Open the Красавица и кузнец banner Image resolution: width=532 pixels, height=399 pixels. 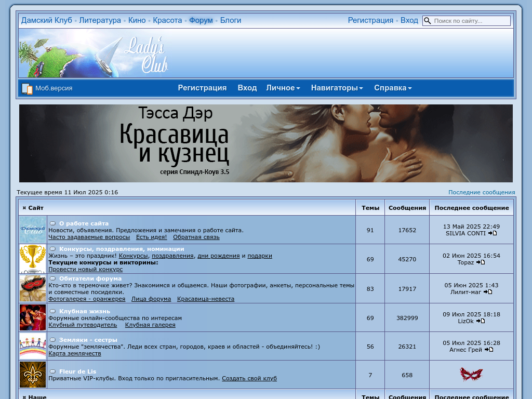266,143
